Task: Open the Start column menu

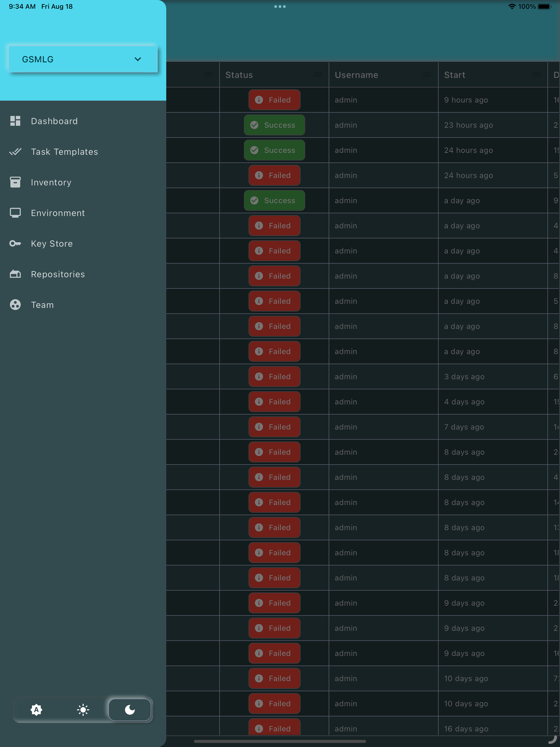Action: pyautogui.click(x=536, y=75)
